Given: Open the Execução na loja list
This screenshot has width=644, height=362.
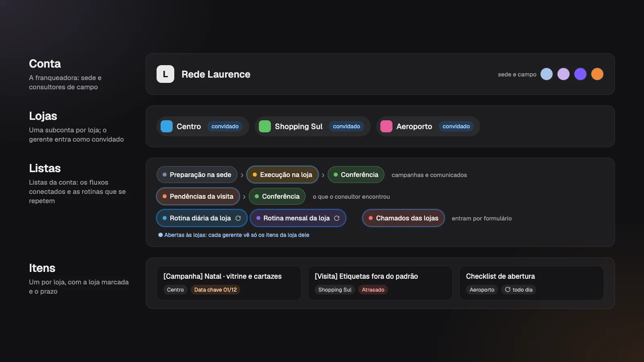Looking at the screenshot, I should (x=283, y=175).
